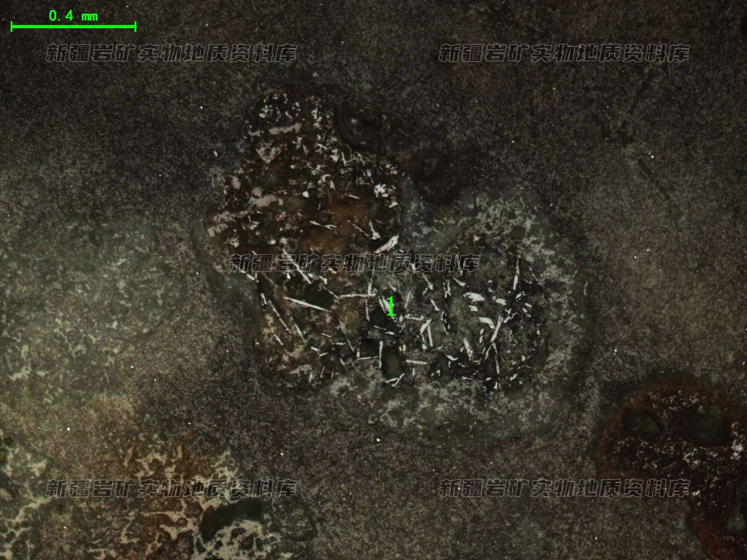Click the green point marker labeled '1'
Image resolution: width=747 pixels, height=560 pixels.
(x=391, y=306)
